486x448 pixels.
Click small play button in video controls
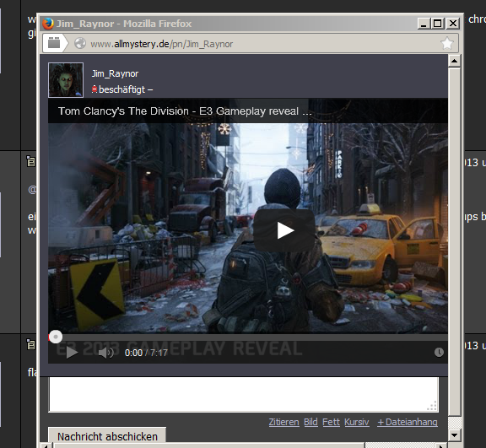pos(72,353)
